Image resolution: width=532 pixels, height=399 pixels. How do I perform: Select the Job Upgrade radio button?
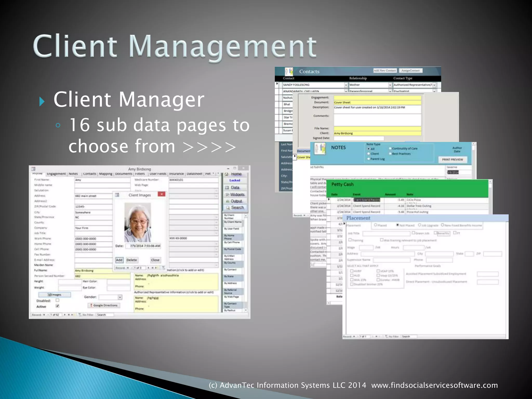coord(420,225)
